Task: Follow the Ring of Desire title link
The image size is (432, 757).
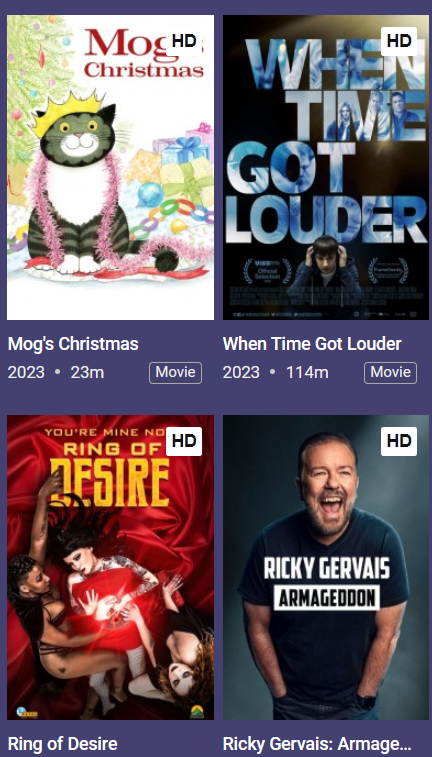Action: click(63, 744)
